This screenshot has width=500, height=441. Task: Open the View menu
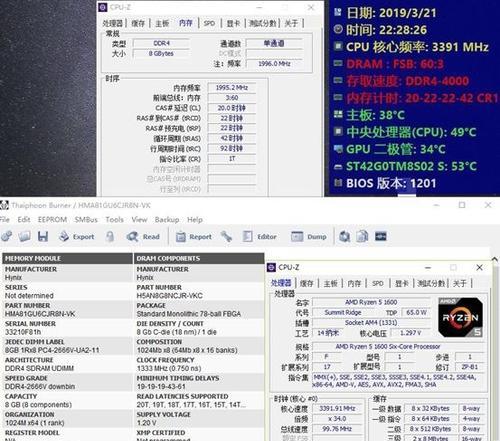pos(139,220)
